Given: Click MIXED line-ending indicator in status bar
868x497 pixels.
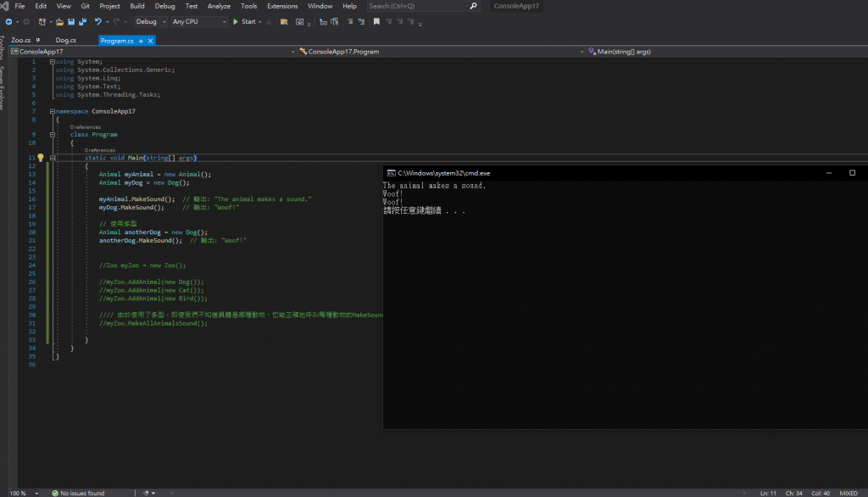Looking at the screenshot, I should click(848, 493).
